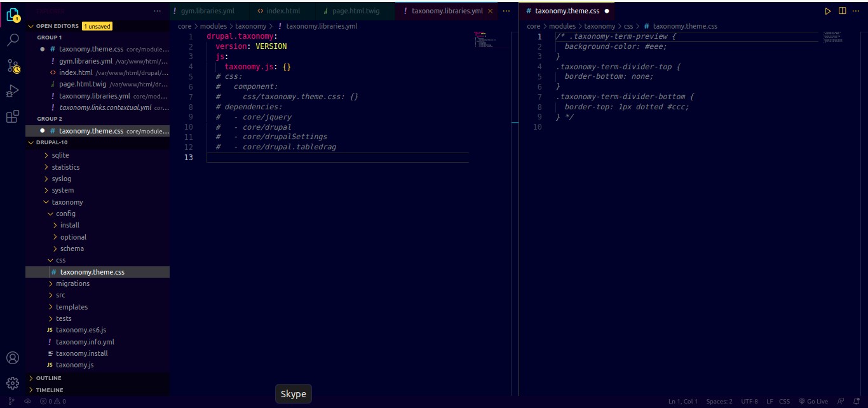View errors and warnings indicator
Image resolution: width=868 pixels, height=408 pixels.
(53, 401)
